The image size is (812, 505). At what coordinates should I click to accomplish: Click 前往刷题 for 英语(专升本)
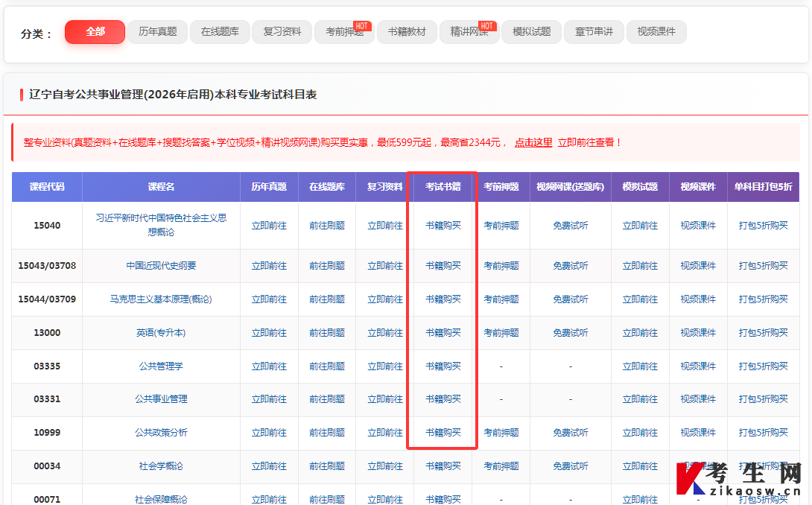327,332
